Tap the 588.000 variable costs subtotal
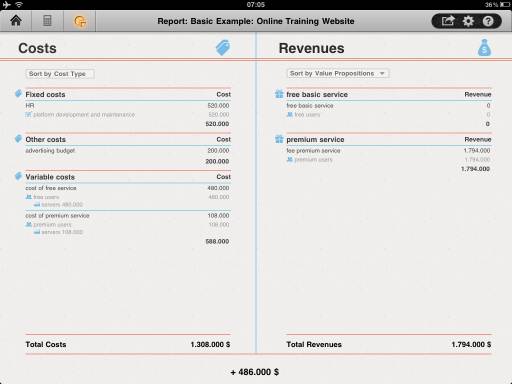Viewport: 512px width, 384px height. 217,241
